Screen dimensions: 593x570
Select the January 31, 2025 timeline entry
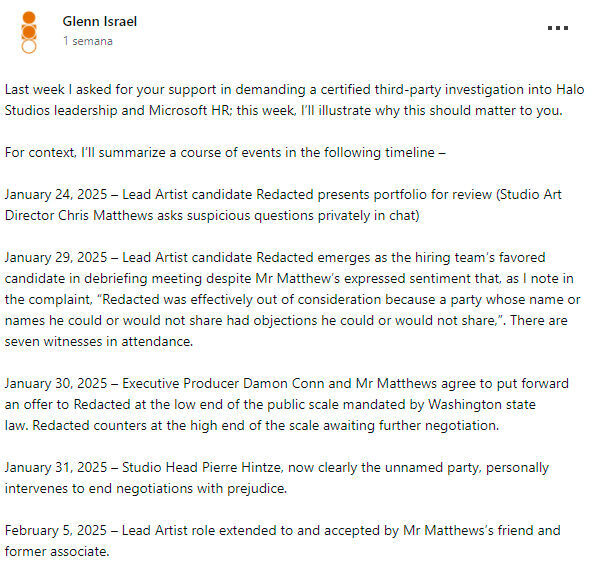(x=276, y=478)
